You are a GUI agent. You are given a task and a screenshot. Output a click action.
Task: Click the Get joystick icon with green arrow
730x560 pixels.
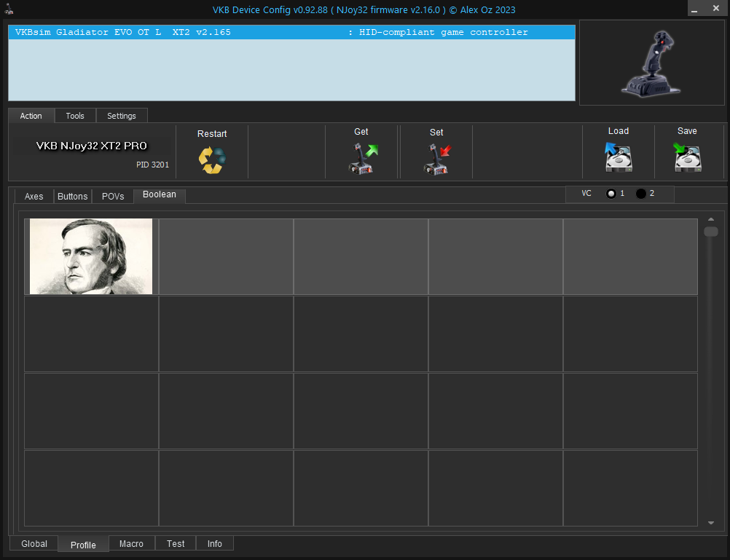[x=363, y=158]
